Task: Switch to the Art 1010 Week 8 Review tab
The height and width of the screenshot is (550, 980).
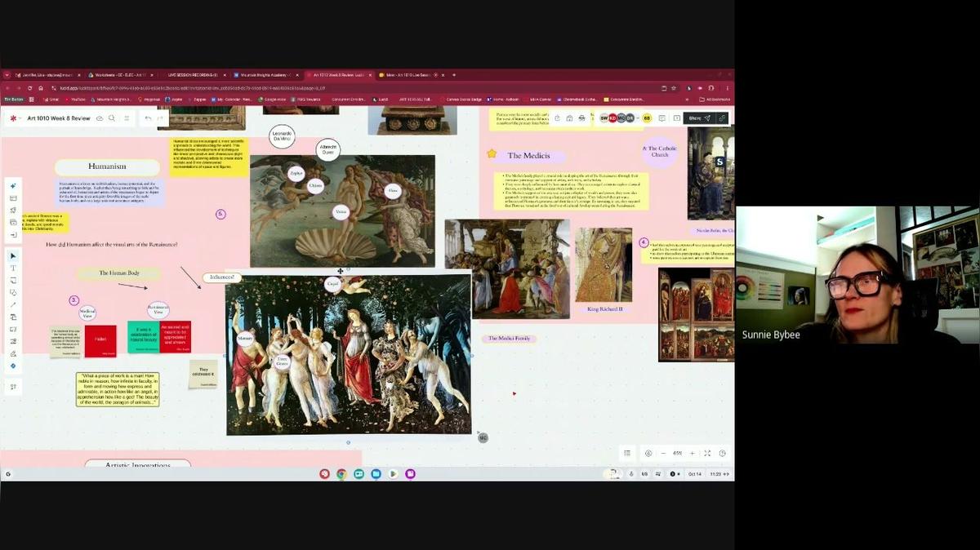Action: 339,74
